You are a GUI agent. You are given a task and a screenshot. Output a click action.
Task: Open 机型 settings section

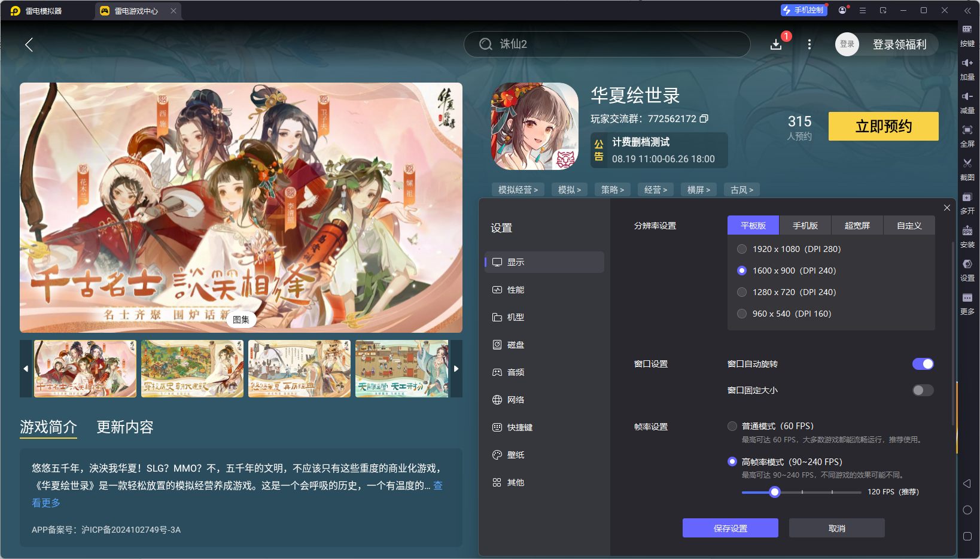point(544,317)
